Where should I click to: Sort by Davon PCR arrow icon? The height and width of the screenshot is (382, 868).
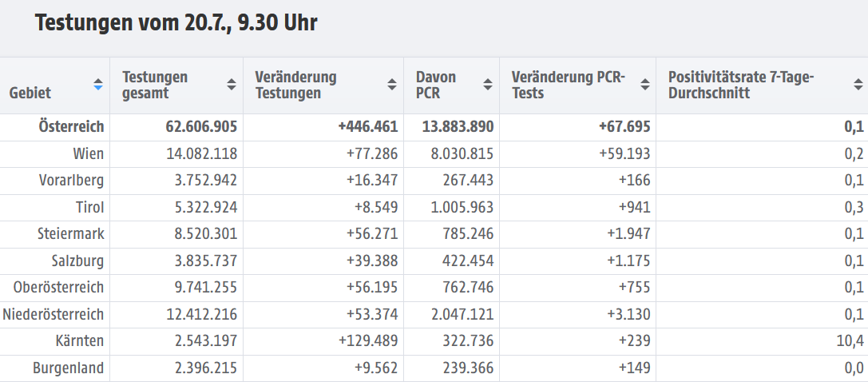click(488, 85)
